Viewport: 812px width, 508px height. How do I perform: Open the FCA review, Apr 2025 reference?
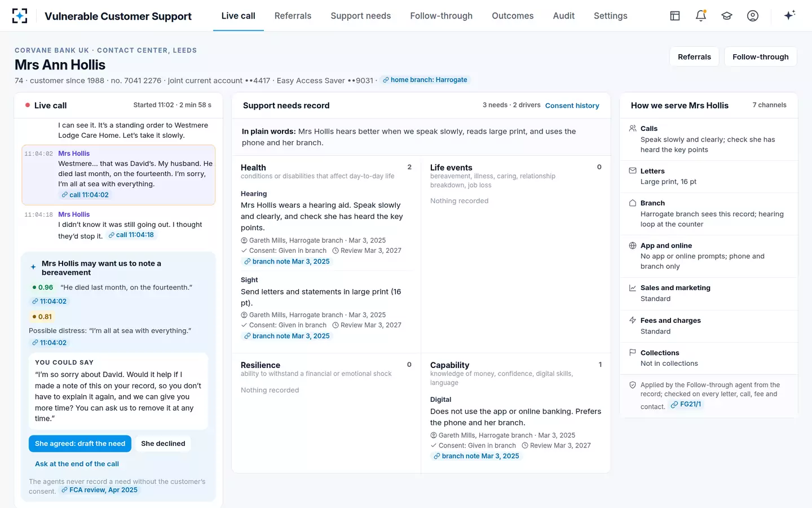tap(99, 490)
